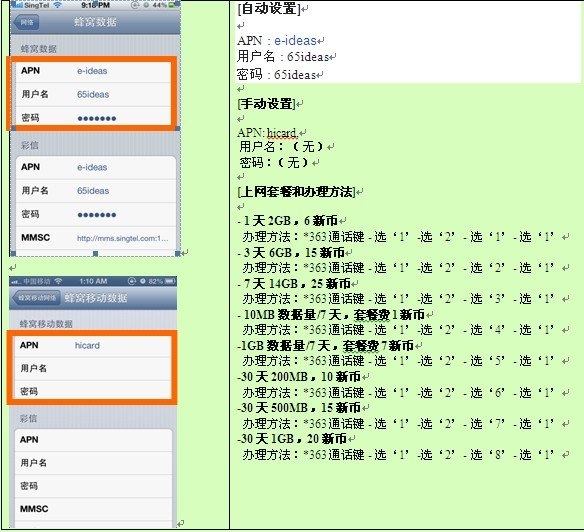
Task: Edit the empty cellular data 密码 field in bottom phone
Action: coord(92,390)
